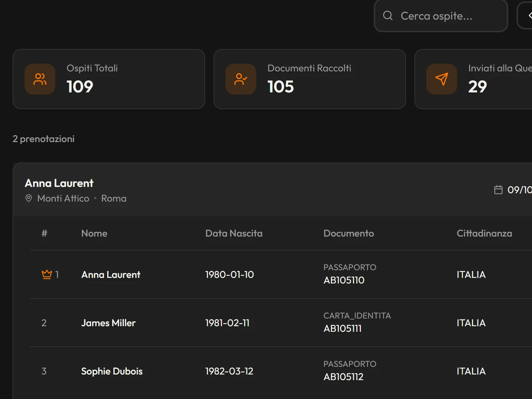Screen dimensions: 532x399
Task: Click ITALIA citizenship in Sophie Dubois's row
Action: (x=471, y=371)
